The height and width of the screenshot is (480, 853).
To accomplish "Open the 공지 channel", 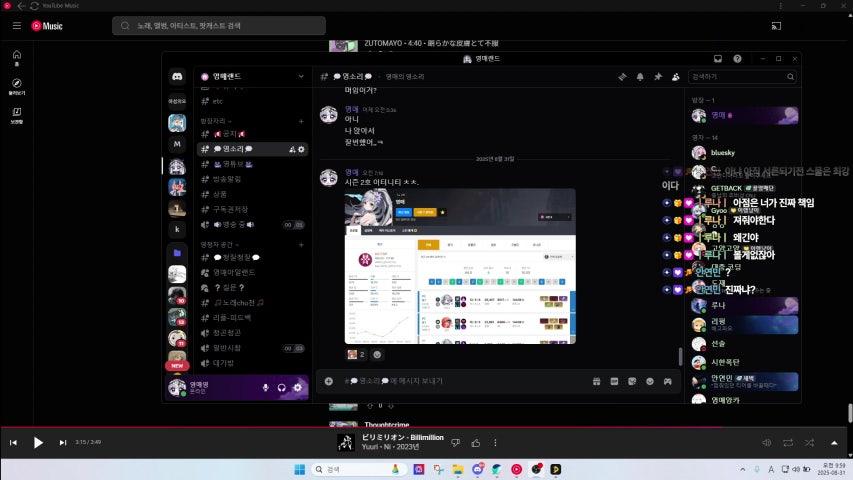I will [x=252, y=134].
